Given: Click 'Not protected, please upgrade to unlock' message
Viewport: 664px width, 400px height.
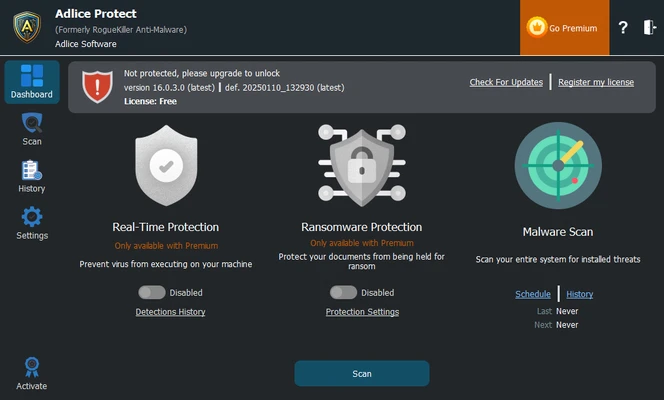Looking at the screenshot, I should 202,74.
